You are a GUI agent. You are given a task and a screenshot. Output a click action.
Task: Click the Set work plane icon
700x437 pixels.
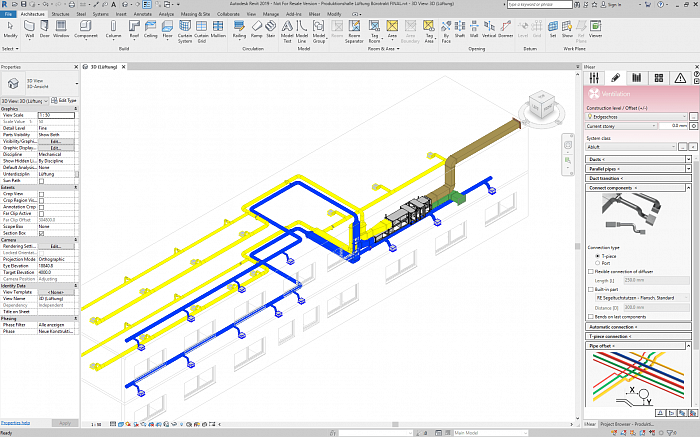[553, 29]
